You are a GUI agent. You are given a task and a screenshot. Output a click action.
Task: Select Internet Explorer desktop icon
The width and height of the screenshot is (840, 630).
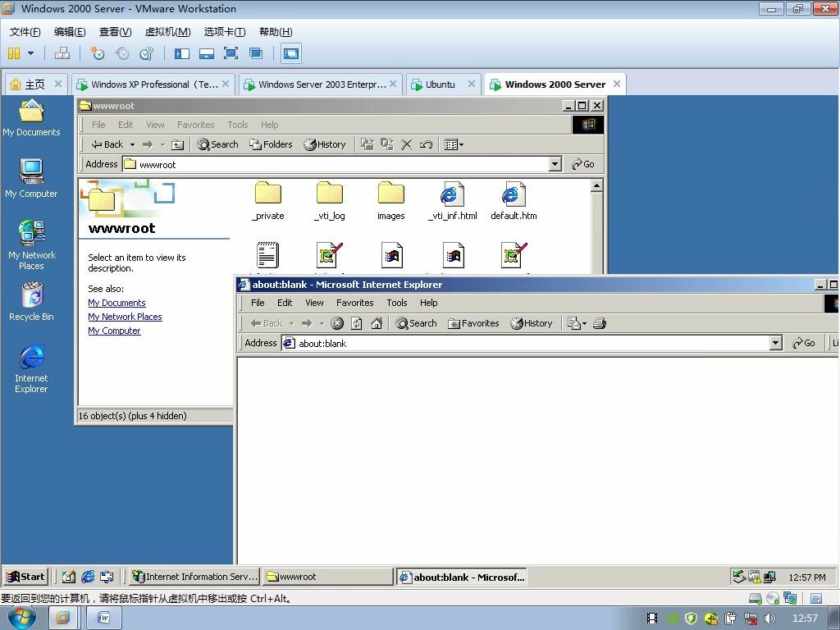pos(32,369)
